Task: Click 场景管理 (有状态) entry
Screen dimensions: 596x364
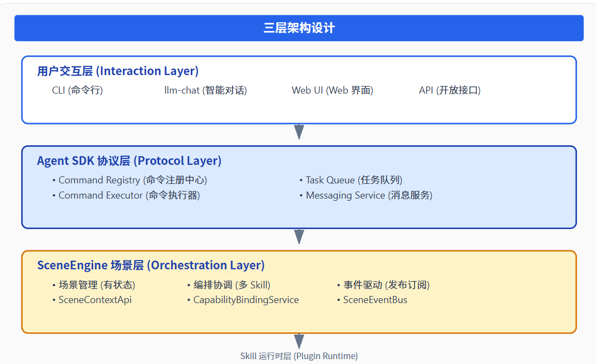Action: (94, 285)
